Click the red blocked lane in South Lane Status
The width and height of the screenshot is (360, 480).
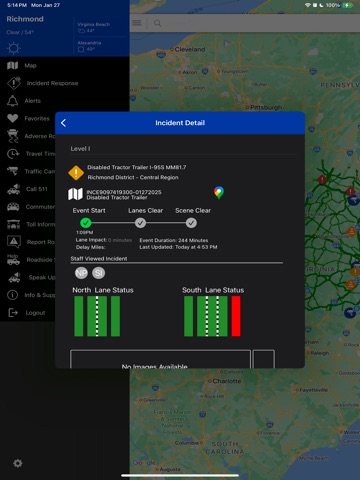(236, 316)
